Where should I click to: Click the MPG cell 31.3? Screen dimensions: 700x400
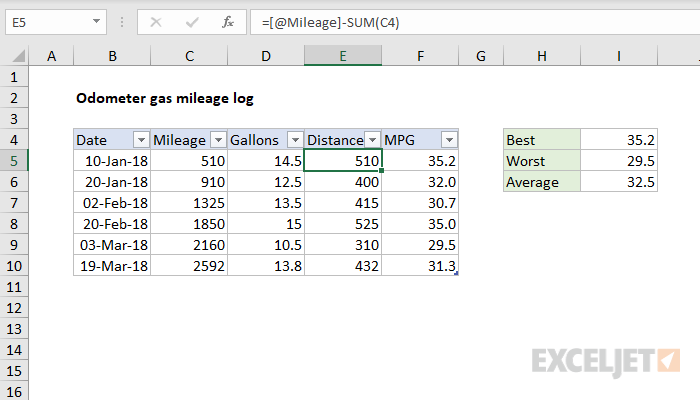tap(420, 266)
